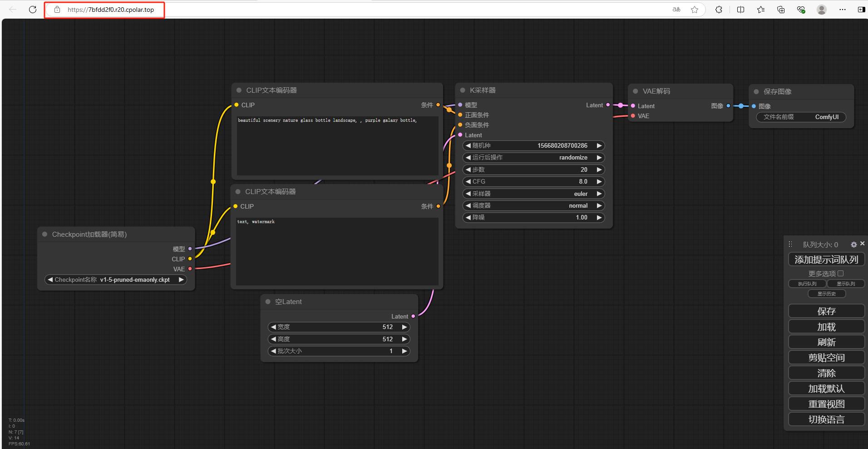Image resolution: width=868 pixels, height=449 pixels.
Task: Increase 降噪 with the right arrow
Action: [x=599, y=218]
